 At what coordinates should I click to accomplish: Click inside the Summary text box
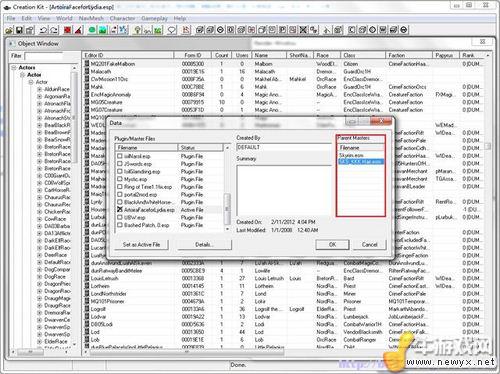click(x=283, y=191)
